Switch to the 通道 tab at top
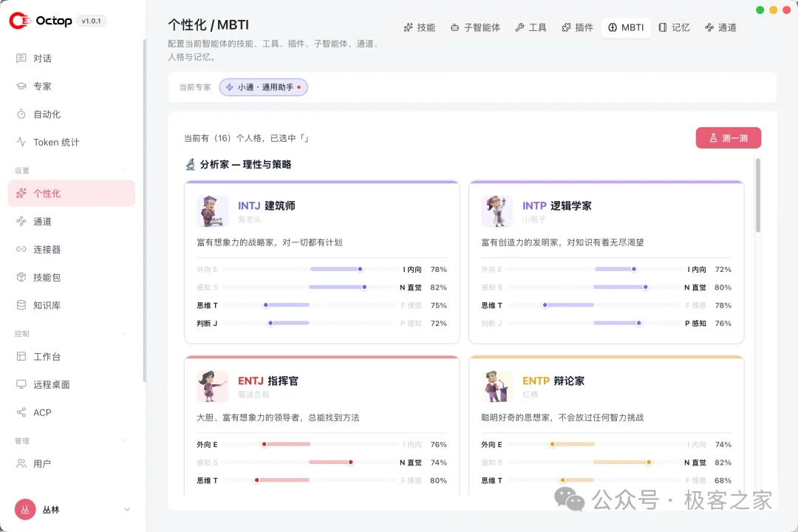The image size is (798, 532). pyautogui.click(x=720, y=27)
